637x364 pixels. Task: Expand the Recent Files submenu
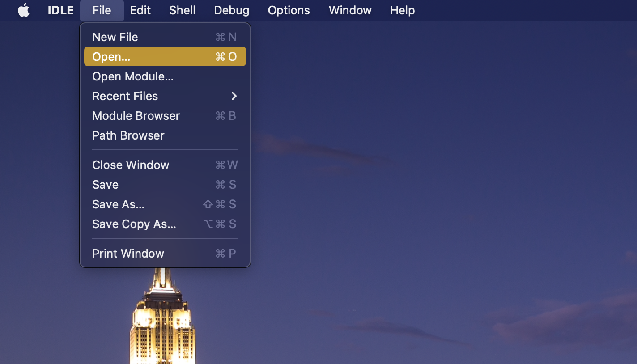point(125,96)
